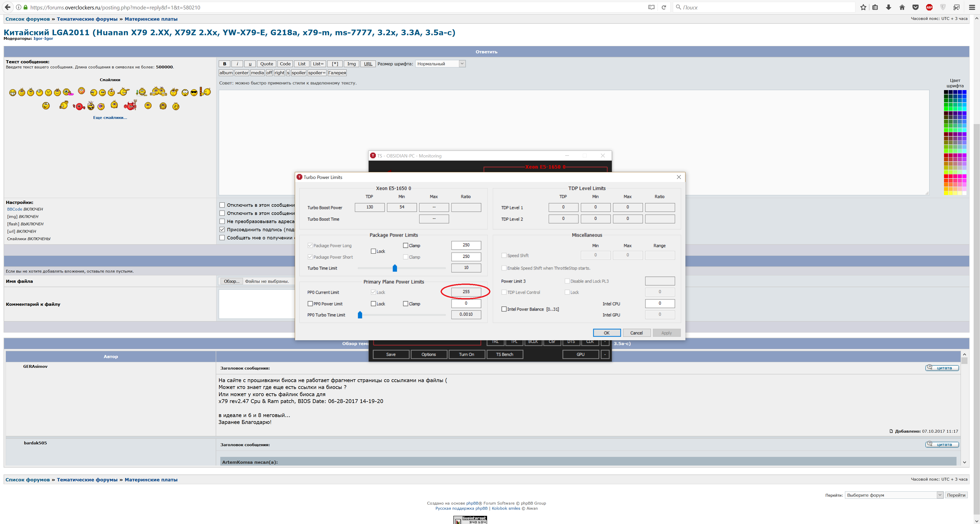Screen dimensions: 980x524
Task: Enable the PP0 Power Limit checkbox
Action: (310, 304)
